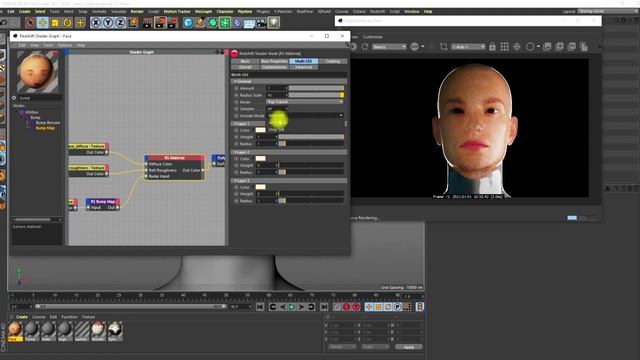The height and width of the screenshot is (360, 640).
Task: Step to the previous frame
Action: coord(282,307)
